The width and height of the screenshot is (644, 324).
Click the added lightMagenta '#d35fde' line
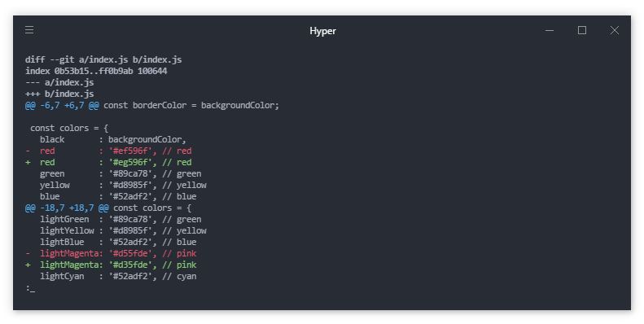pyautogui.click(x=111, y=265)
